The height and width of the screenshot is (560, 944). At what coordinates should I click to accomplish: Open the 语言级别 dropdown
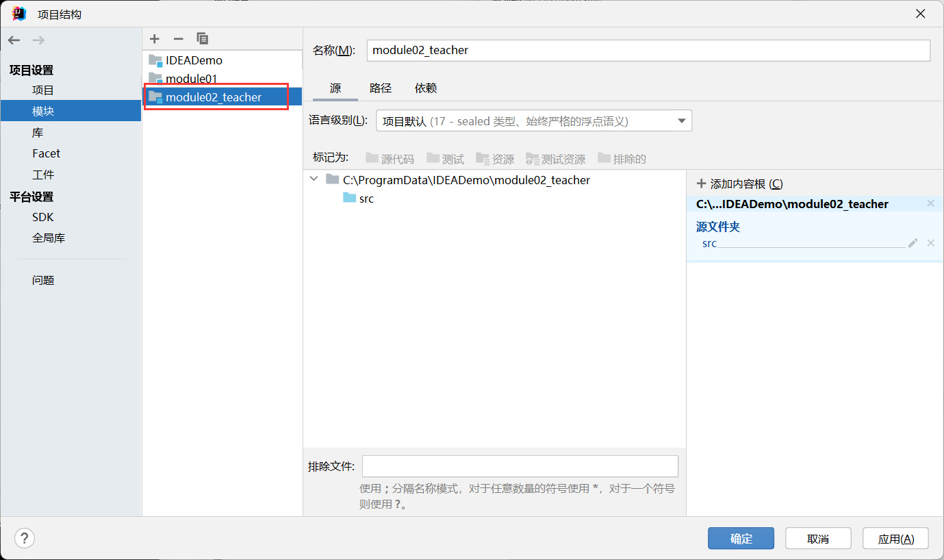click(x=534, y=121)
